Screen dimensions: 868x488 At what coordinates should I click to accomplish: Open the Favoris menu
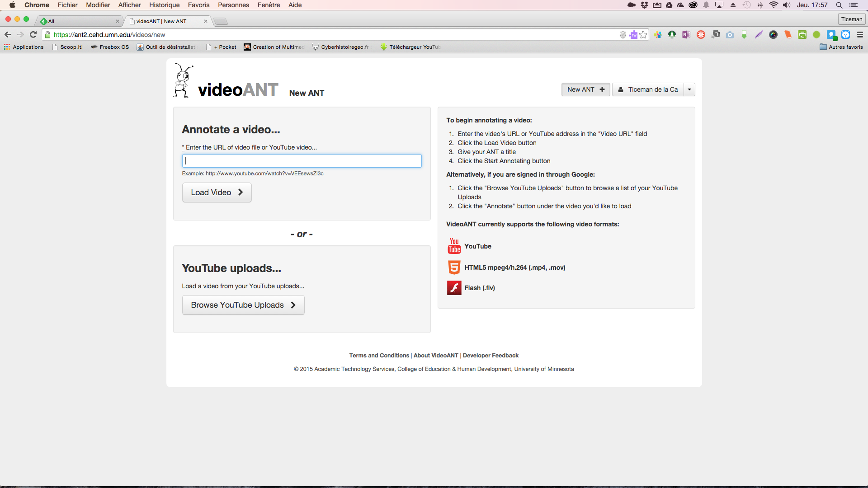[x=198, y=5]
